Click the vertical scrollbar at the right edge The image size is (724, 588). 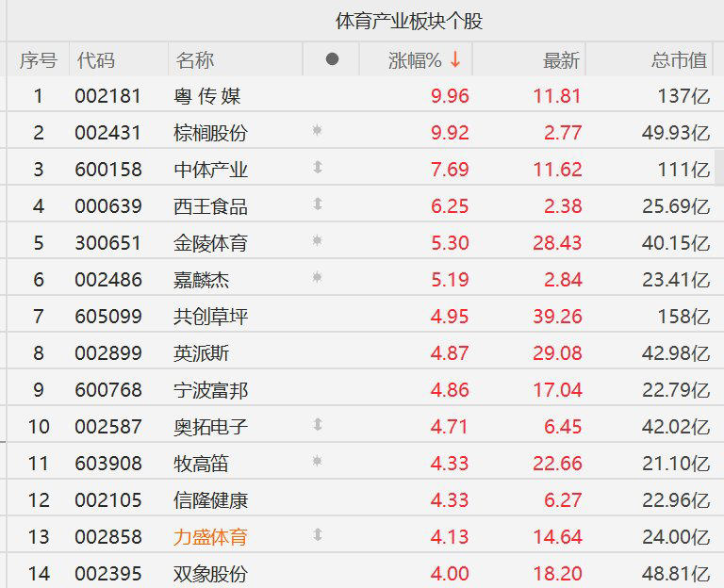coord(719,167)
